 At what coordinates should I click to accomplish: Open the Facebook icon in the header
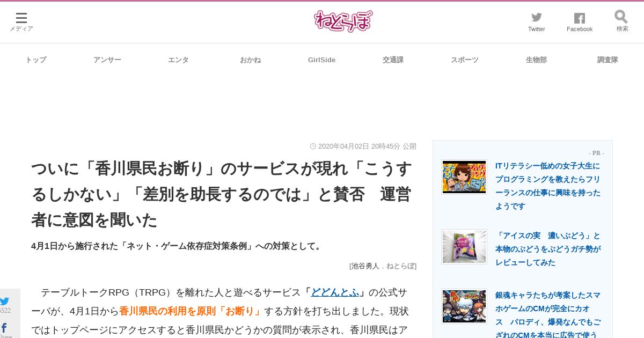(x=580, y=21)
